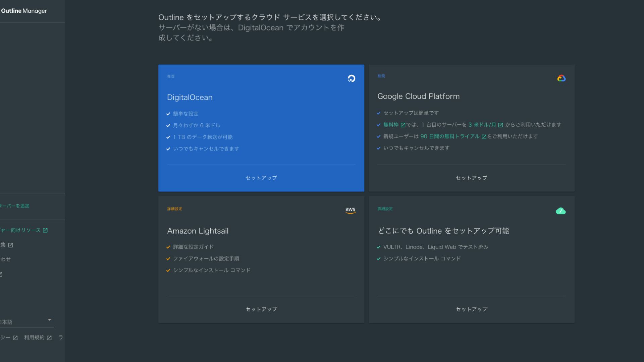
Task: Set up DigitalOcean with セットアップ button
Action: click(261, 178)
